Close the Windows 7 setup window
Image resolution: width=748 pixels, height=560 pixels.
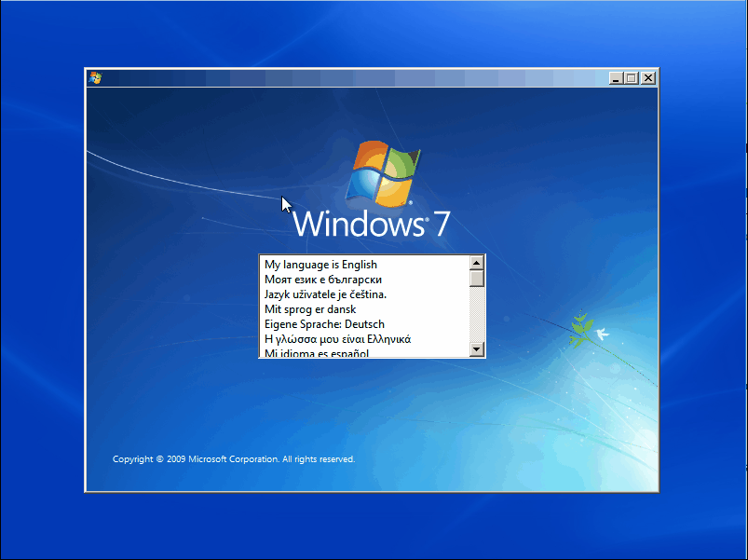point(647,78)
